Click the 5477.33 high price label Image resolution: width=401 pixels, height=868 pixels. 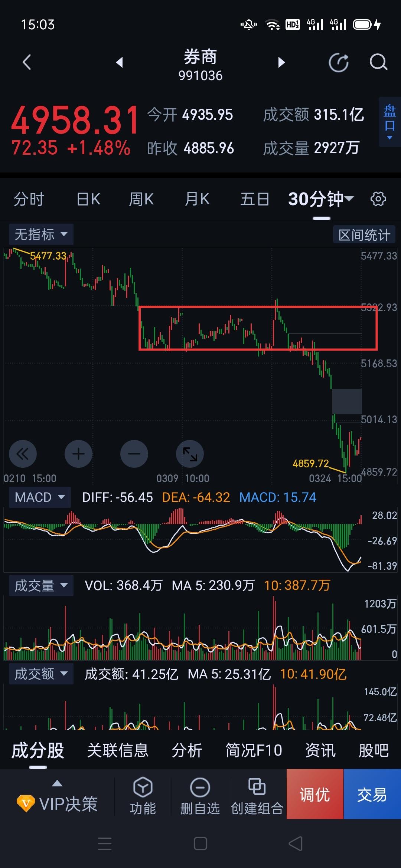48,256
